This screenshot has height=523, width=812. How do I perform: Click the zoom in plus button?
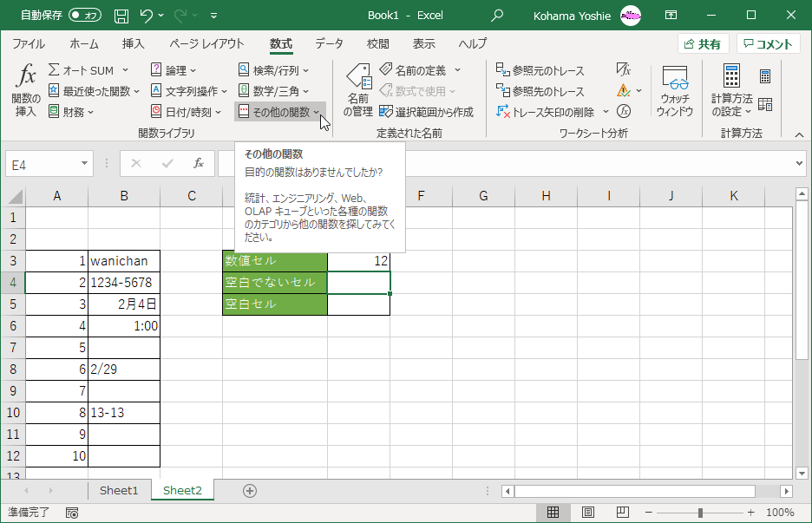click(750, 512)
